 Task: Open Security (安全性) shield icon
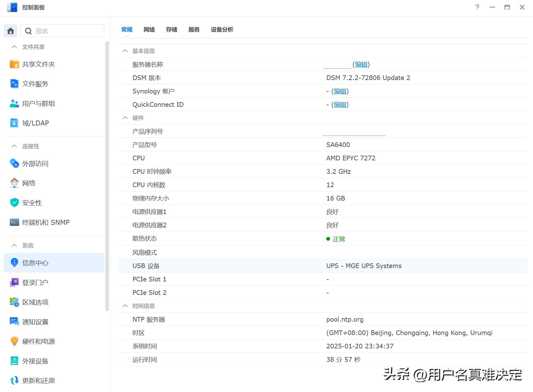coord(14,203)
